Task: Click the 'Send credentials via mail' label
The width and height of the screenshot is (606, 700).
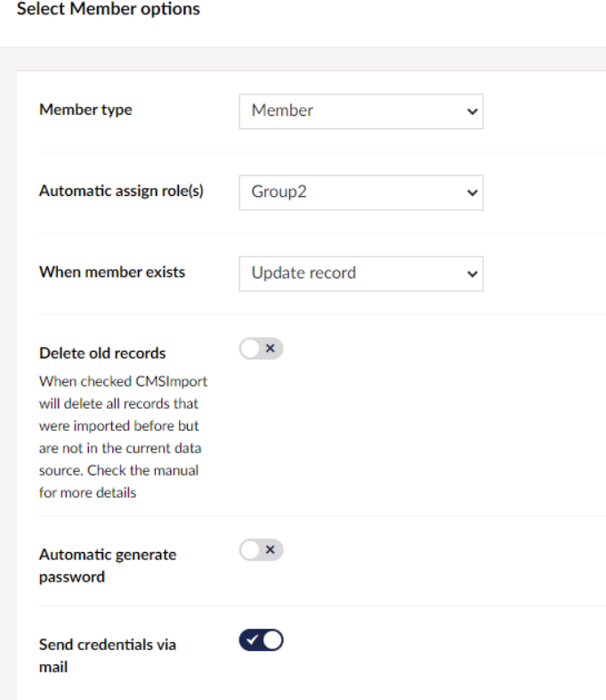Action: (108, 655)
